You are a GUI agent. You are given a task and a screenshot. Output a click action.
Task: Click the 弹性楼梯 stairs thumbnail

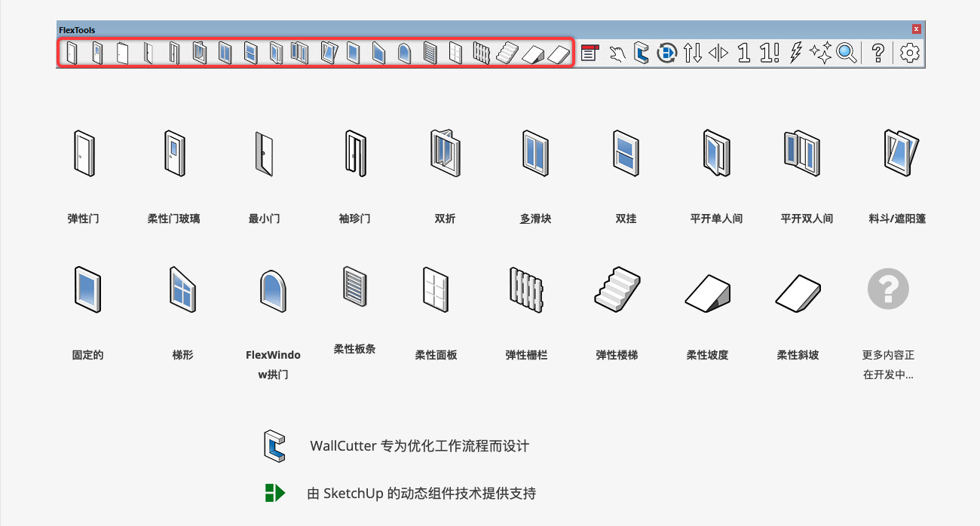point(617,289)
